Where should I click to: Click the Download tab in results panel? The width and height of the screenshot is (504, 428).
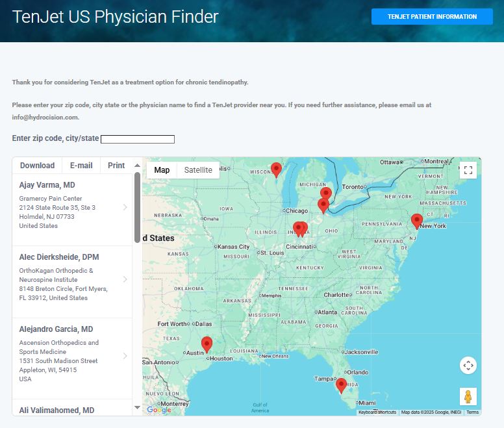coord(37,166)
